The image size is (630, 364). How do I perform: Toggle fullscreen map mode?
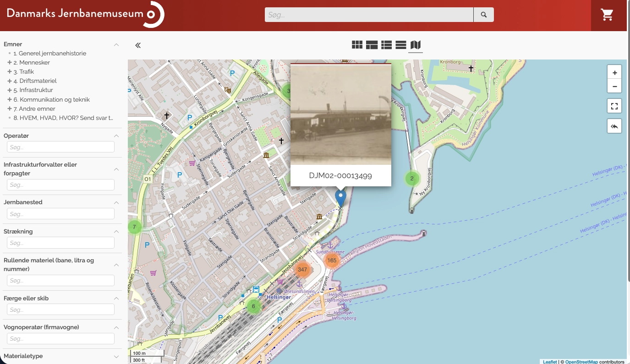coord(614,106)
